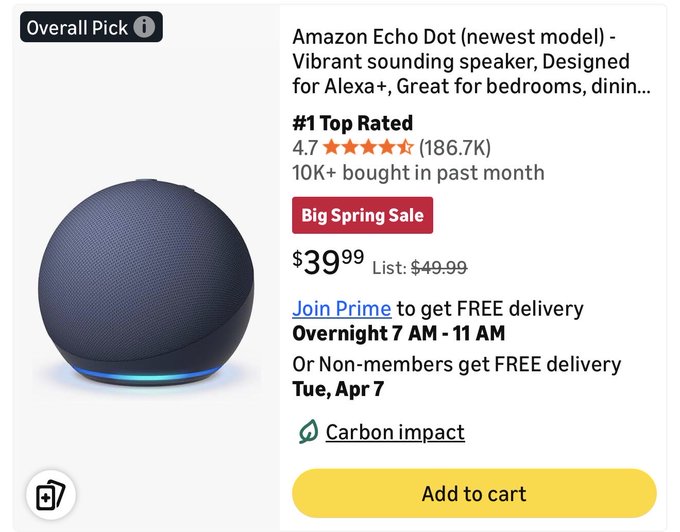The height and width of the screenshot is (532, 680).
Task: Click the Overnight 7 AM - 11 AM delivery text
Action: (x=398, y=333)
